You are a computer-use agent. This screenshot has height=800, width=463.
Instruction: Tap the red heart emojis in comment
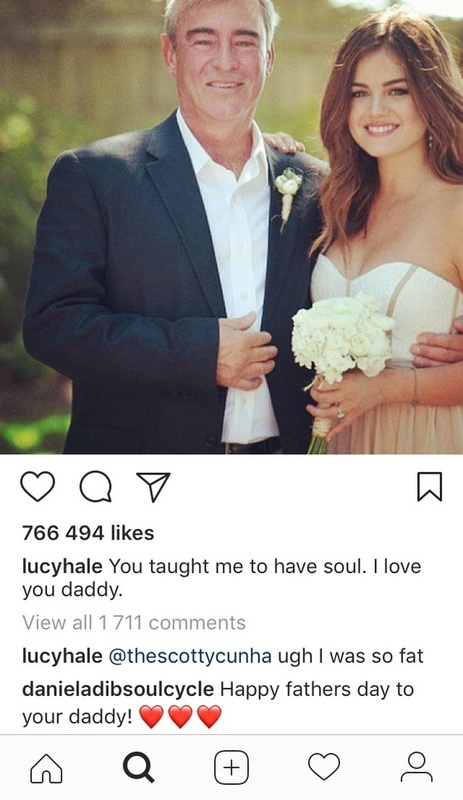180,717
